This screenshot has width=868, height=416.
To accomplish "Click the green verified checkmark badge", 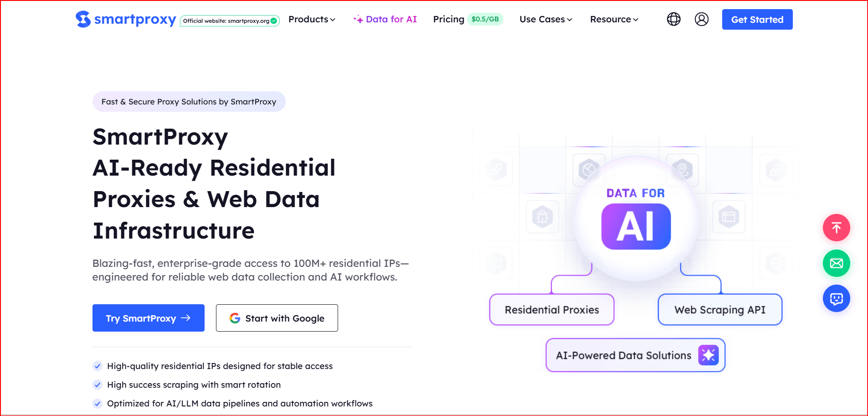I will pyautogui.click(x=274, y=21).
